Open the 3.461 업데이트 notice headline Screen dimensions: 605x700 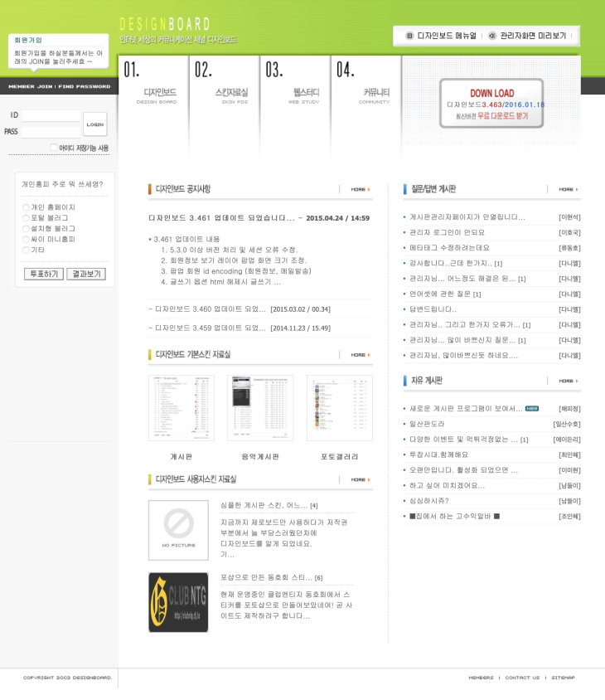point(222,218)
